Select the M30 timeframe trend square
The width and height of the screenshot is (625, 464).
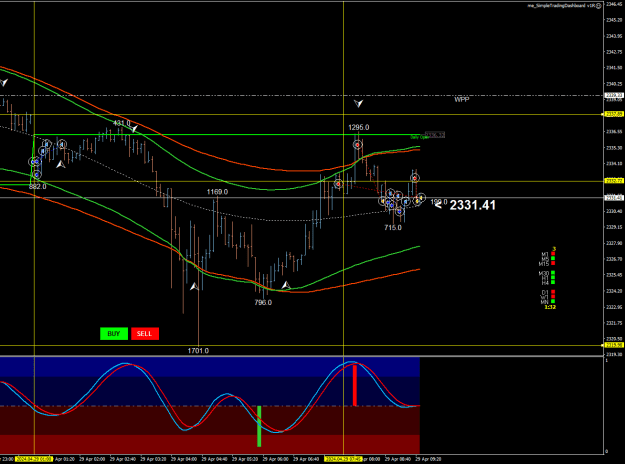click(553, 273)
